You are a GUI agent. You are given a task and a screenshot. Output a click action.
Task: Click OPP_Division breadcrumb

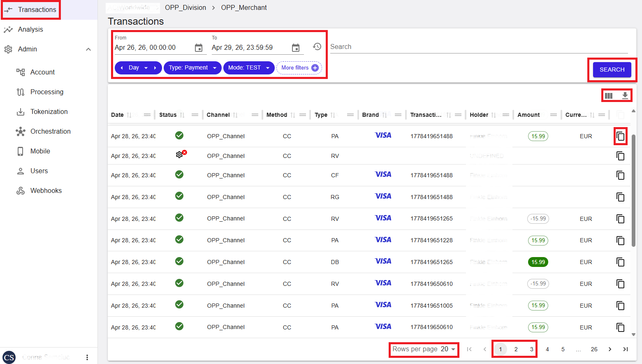click(x=185, y=8)
